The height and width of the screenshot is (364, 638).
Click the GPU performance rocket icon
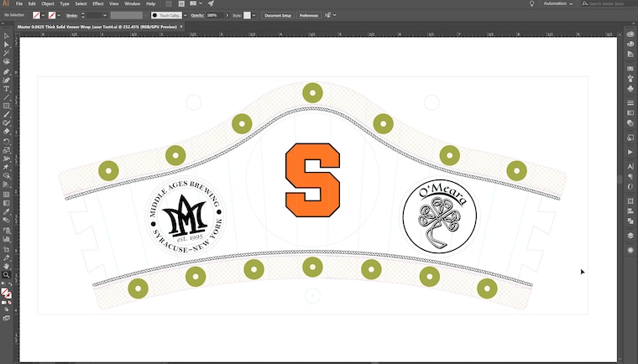(211, 3)
